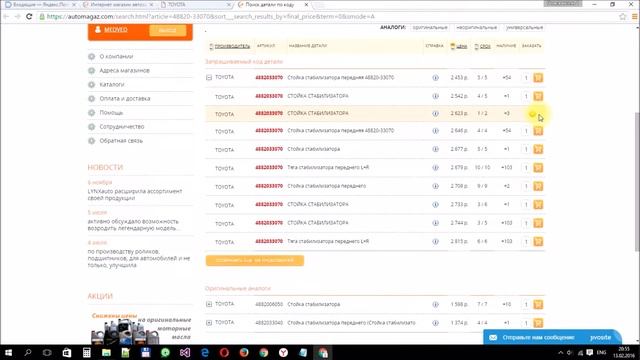Screen dimensions: 640x360
Task: Open info icon for the 2 646 р. row
Action: [436, 131]
